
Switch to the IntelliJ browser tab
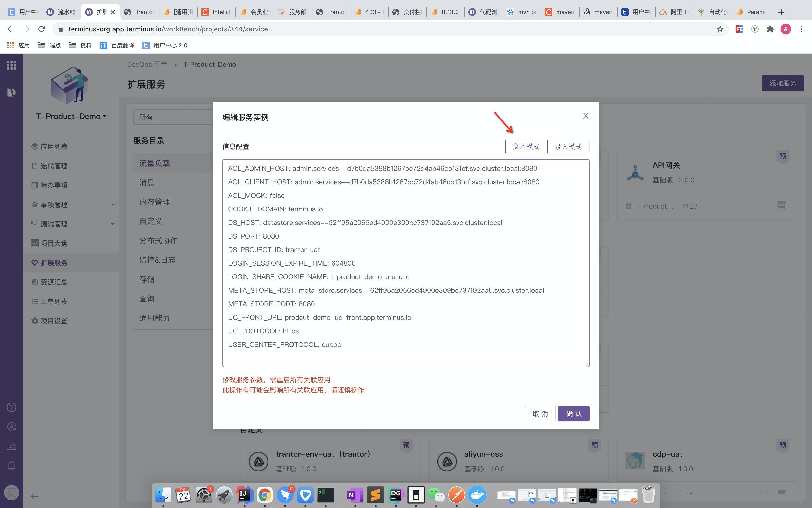click(x=217, y=12)
